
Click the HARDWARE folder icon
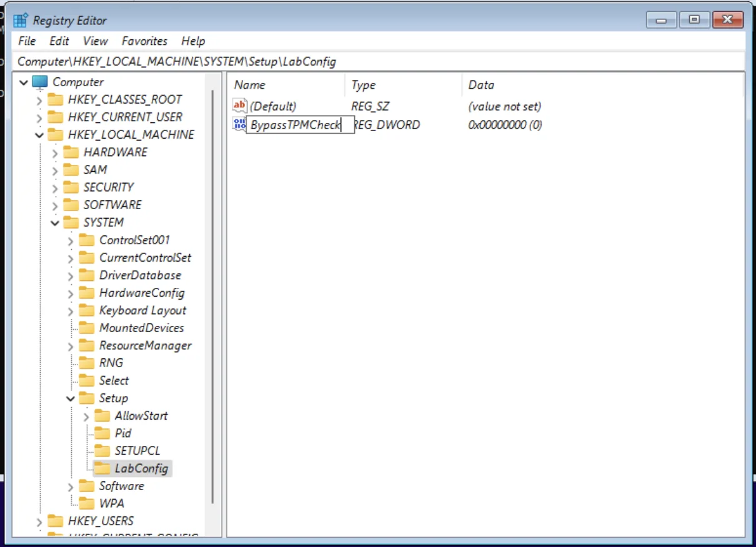pos(72,152)
